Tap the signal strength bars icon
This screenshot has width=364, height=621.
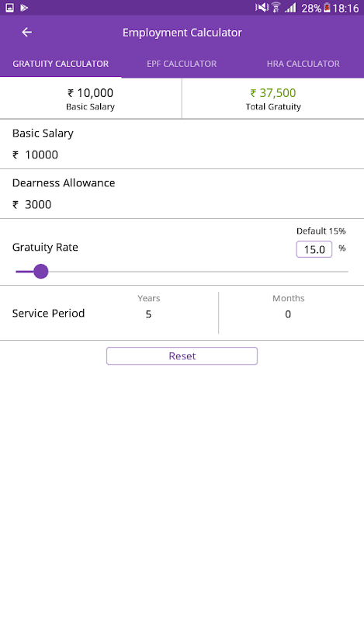coord(290,8)
